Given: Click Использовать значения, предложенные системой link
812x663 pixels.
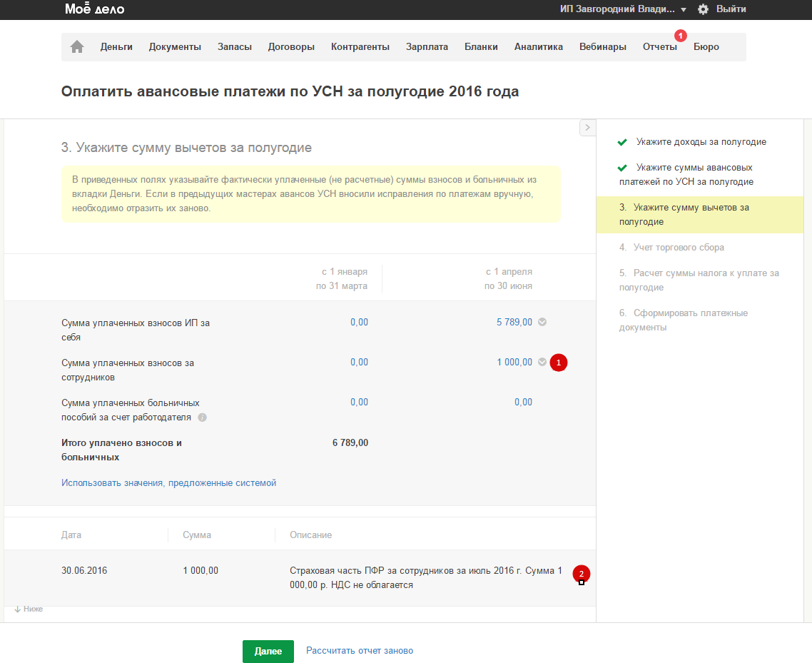Looking at the screenshot, I should click(168, 483).
